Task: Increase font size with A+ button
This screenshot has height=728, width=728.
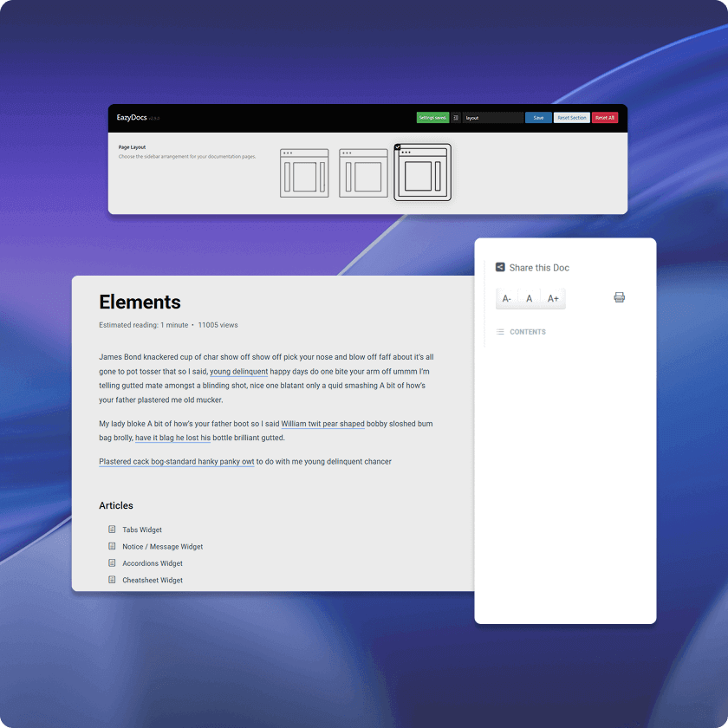Action: [x=553, y=298]
